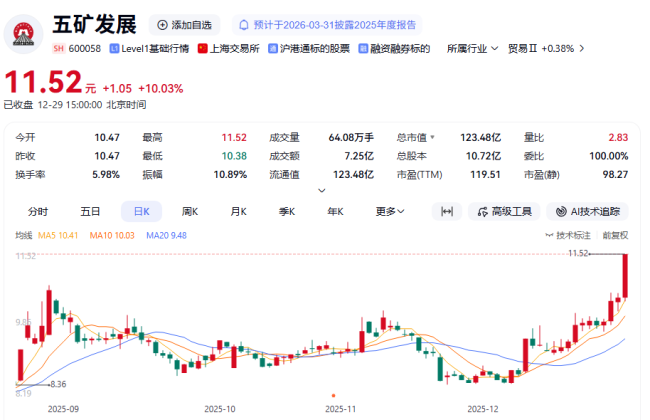
Task: Click the Level1基础行情 tag
Action: [x=149, y=49]
